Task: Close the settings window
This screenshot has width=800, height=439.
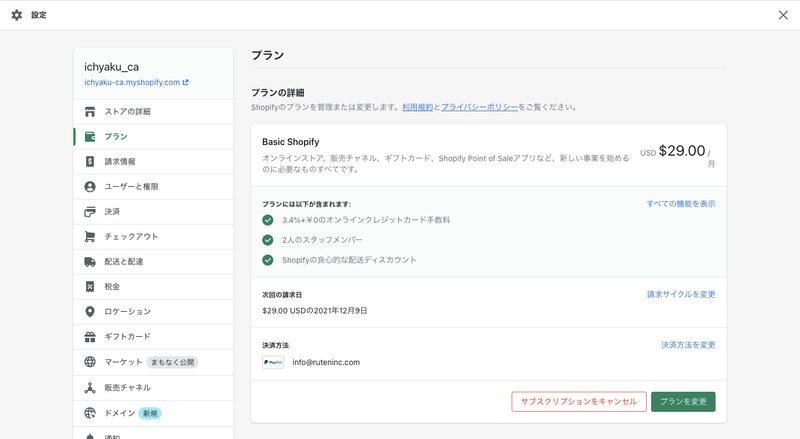Action: point(783,15)
